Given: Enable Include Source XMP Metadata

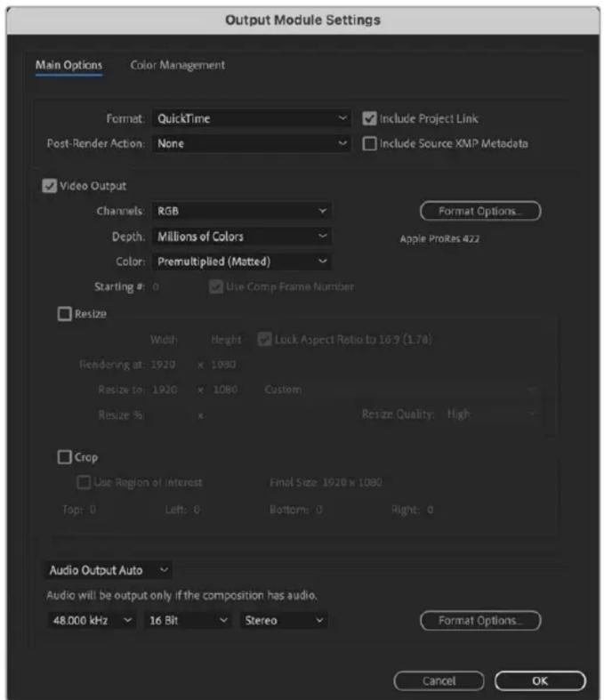Looking at the screenshot, I should point(369,143).
